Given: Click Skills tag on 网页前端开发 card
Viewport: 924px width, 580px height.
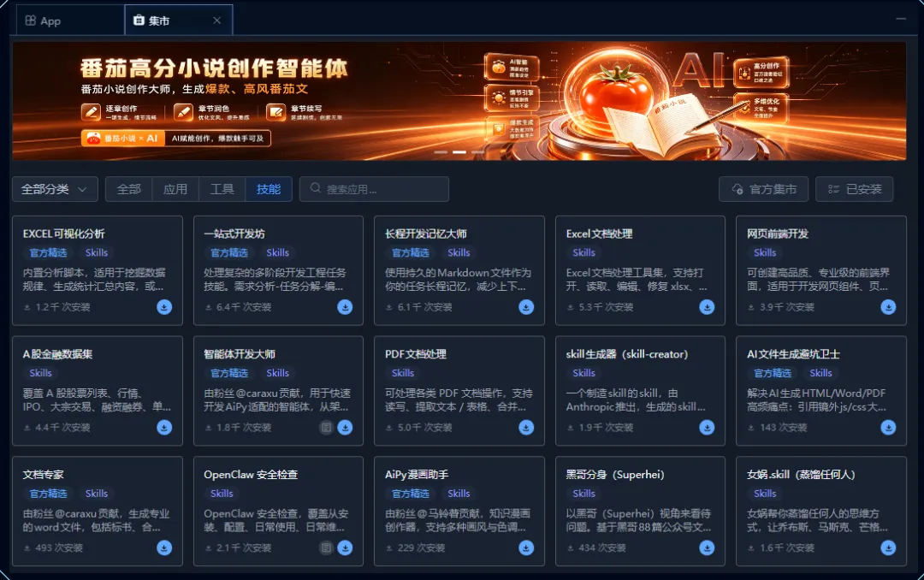Looking at the screenshot, I should [764, 252].
